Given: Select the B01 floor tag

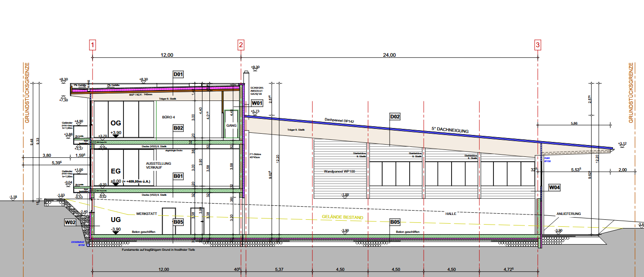Looking at the screenshot, I should [x=178, y=176].
